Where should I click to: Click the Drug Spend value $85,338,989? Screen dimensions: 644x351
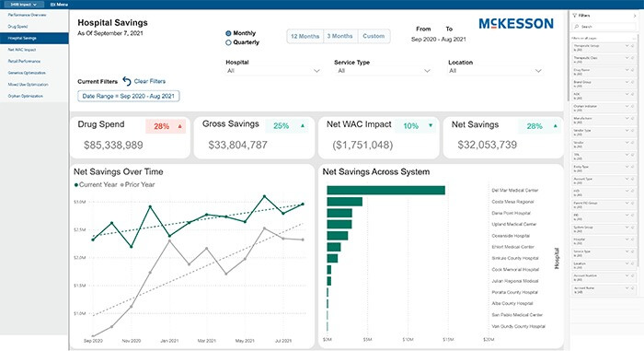point(113,145)
